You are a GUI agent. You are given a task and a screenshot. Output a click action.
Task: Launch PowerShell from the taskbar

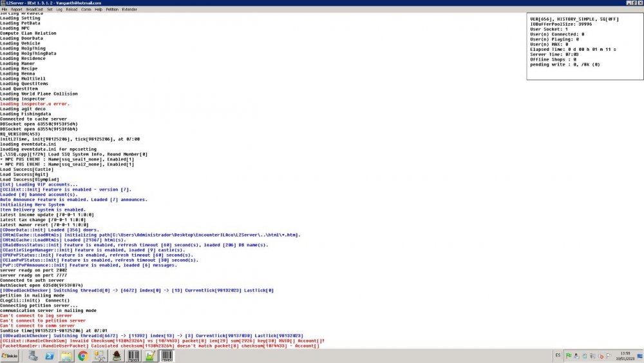[49, 356]
